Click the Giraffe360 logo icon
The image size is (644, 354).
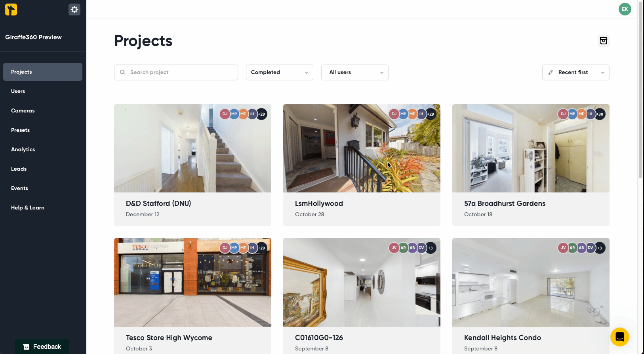11,10
